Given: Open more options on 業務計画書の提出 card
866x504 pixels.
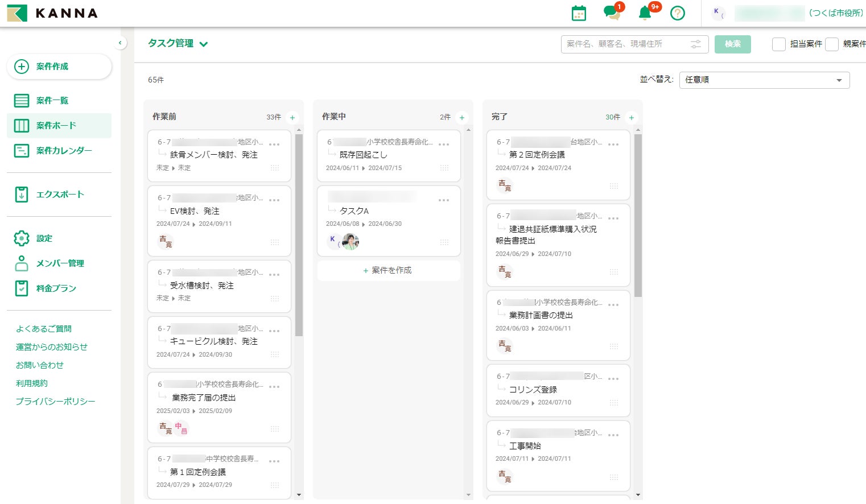Looking at the screenshot, I should point(613,305).
